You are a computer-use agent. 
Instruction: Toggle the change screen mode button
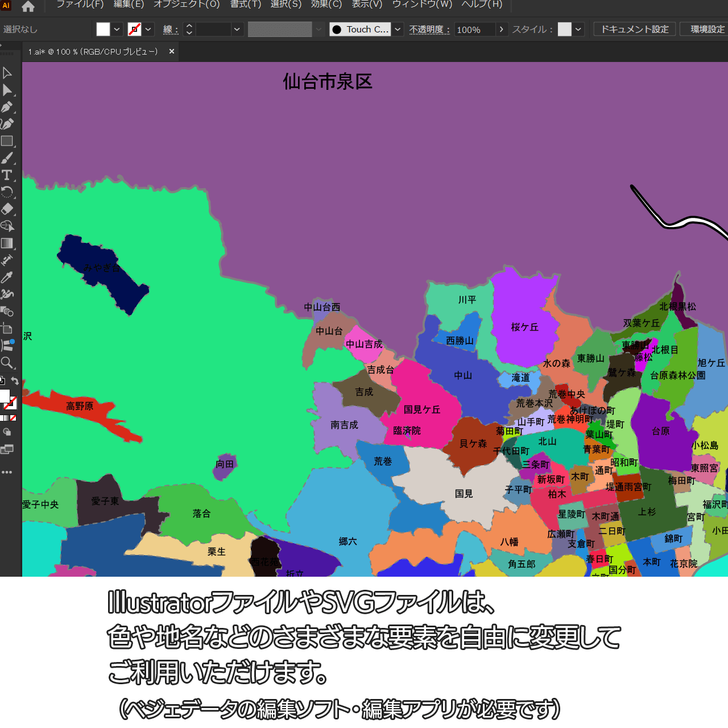7,450
